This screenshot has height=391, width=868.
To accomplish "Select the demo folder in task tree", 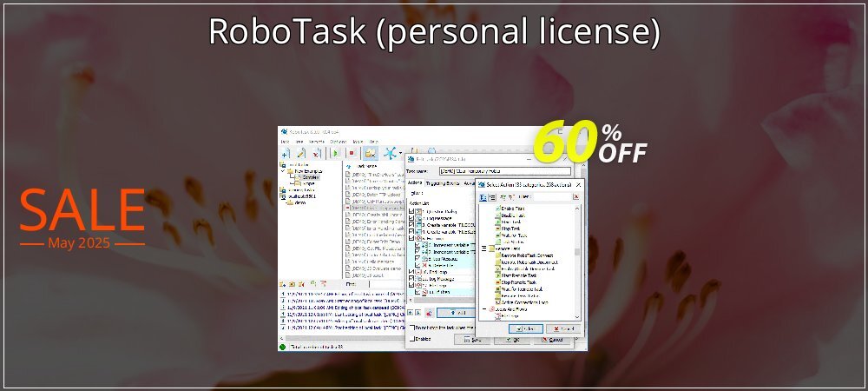I will [300, 202].
